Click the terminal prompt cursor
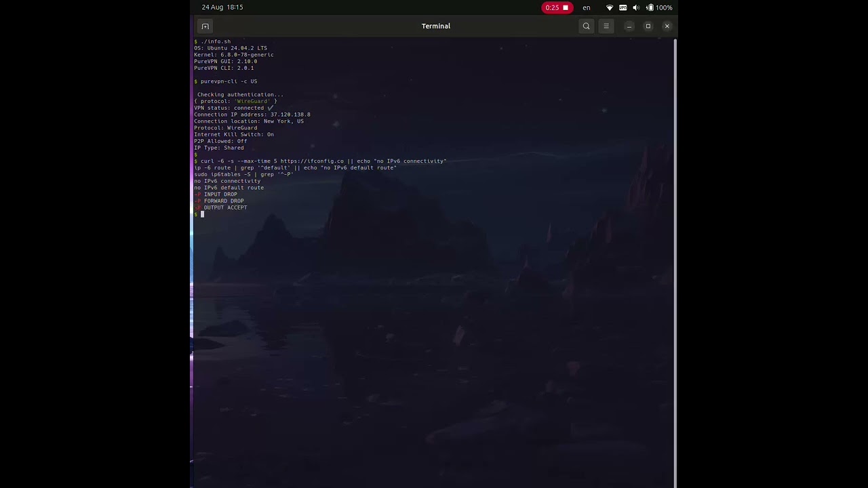The height and width of the screenshot is (488, 868). (202, 214)
